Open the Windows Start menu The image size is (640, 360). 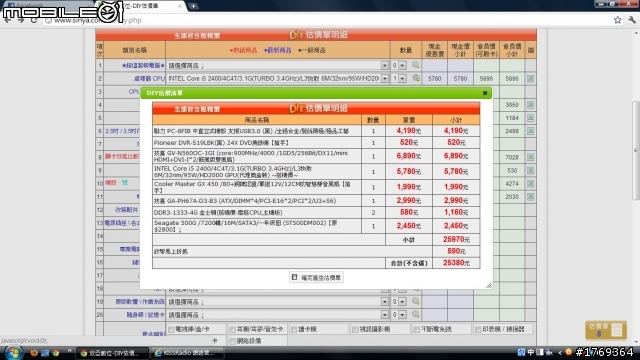[13, 353]
